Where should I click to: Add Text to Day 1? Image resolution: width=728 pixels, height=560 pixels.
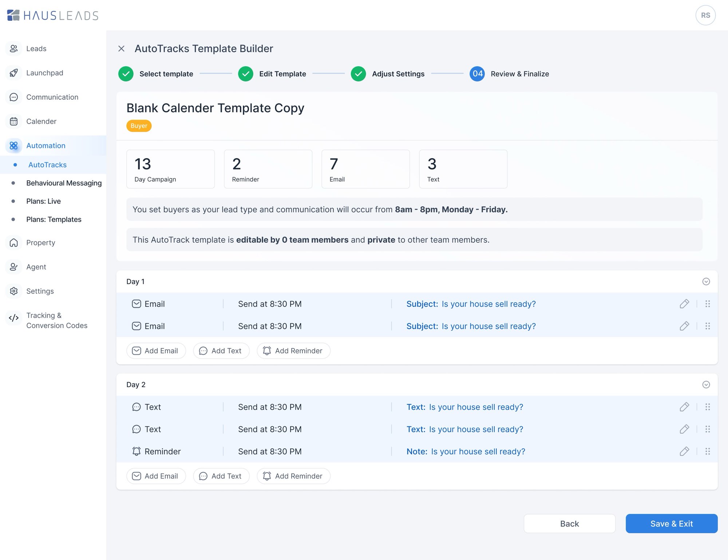[x=221, y=351]
